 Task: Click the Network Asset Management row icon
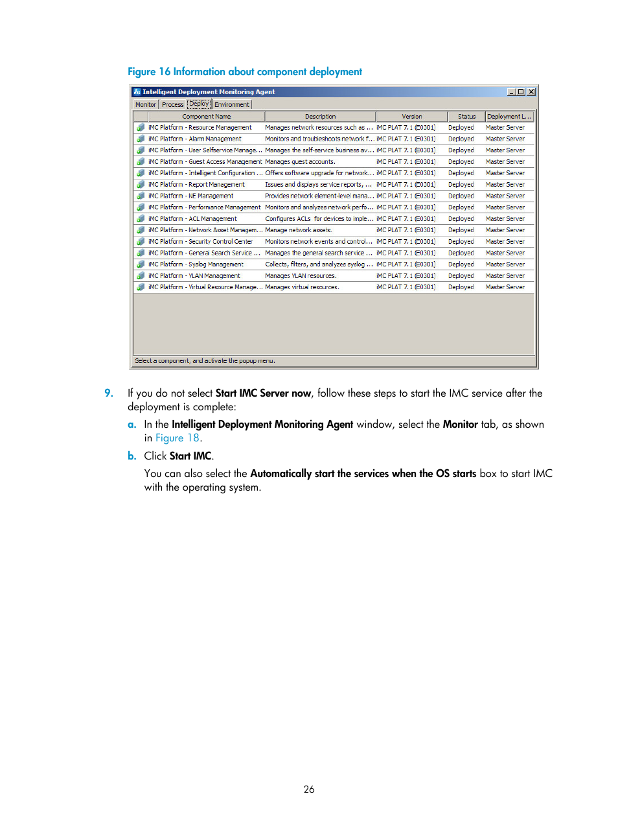click(x=141, y=230)
